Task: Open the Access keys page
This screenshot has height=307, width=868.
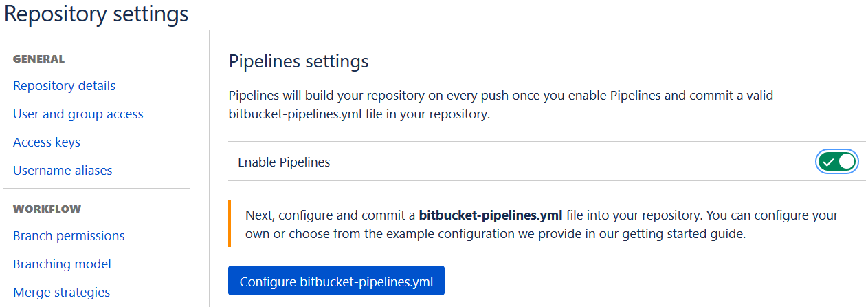Action: (x=47, y=142)
